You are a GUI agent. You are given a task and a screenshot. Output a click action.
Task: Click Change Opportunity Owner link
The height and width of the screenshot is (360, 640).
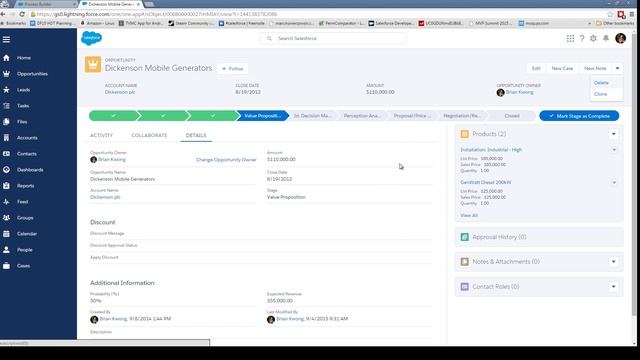pyautogui.click(x=226, y=160)
